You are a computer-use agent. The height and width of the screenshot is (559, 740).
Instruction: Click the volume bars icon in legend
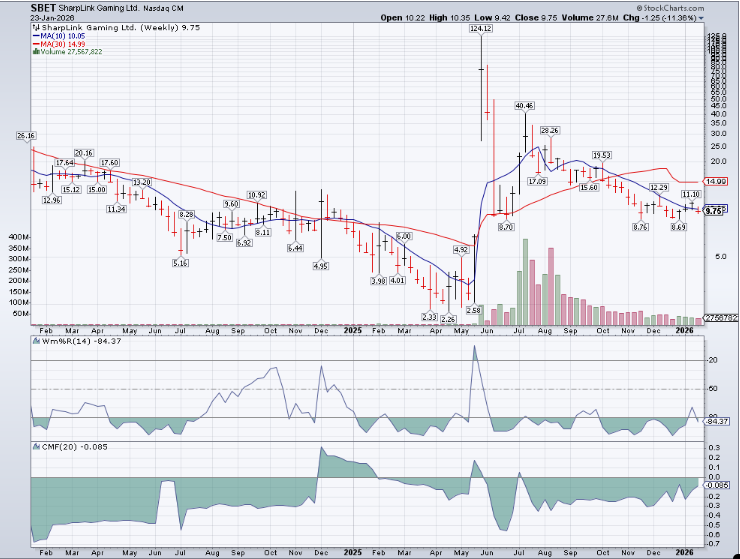tap(37, 53)
